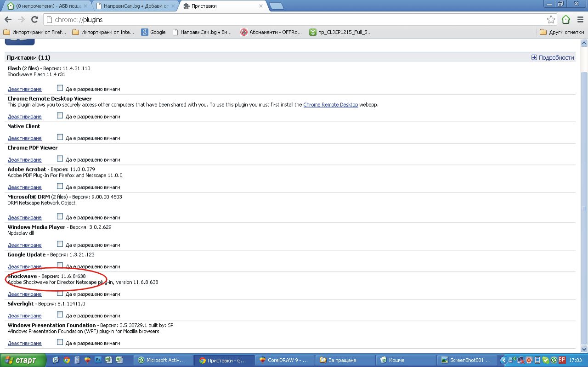
Task: Close the НаправиСам.bg tab
Action: click(x=173, y=6)
